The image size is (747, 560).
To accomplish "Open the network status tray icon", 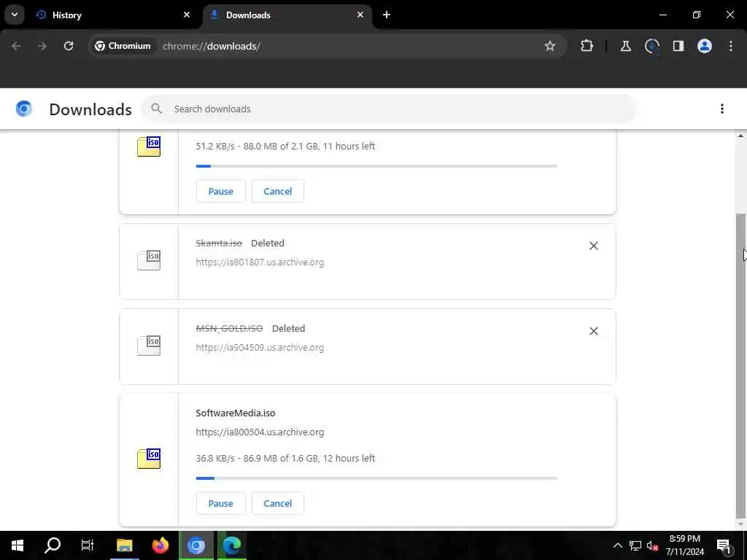I will click(x=635, y=545).
